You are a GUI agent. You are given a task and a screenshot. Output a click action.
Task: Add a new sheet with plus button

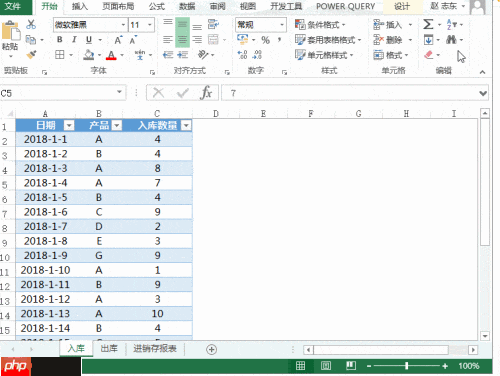pyautogui.click(x=211, y=349)
